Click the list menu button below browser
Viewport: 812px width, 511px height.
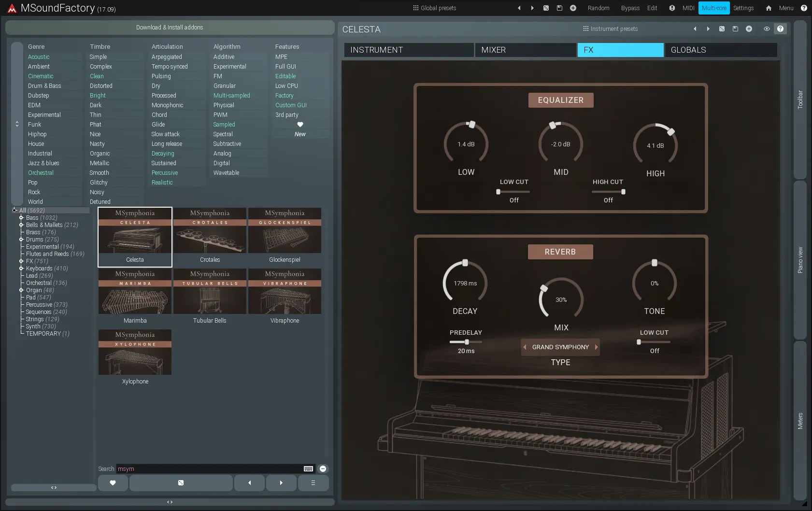pos(313,483)
